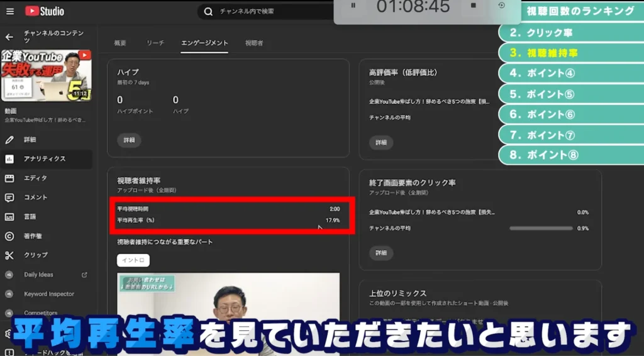The height and width of the screenshot is (356, 644).
Task: Open Daily Ideas external link
Action: click(84, 275)
